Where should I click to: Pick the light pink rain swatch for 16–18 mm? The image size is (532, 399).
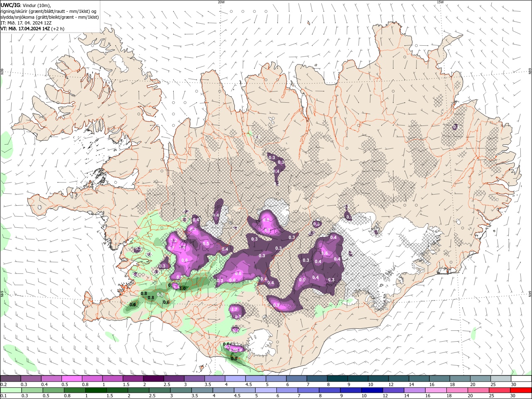[435, 390]
